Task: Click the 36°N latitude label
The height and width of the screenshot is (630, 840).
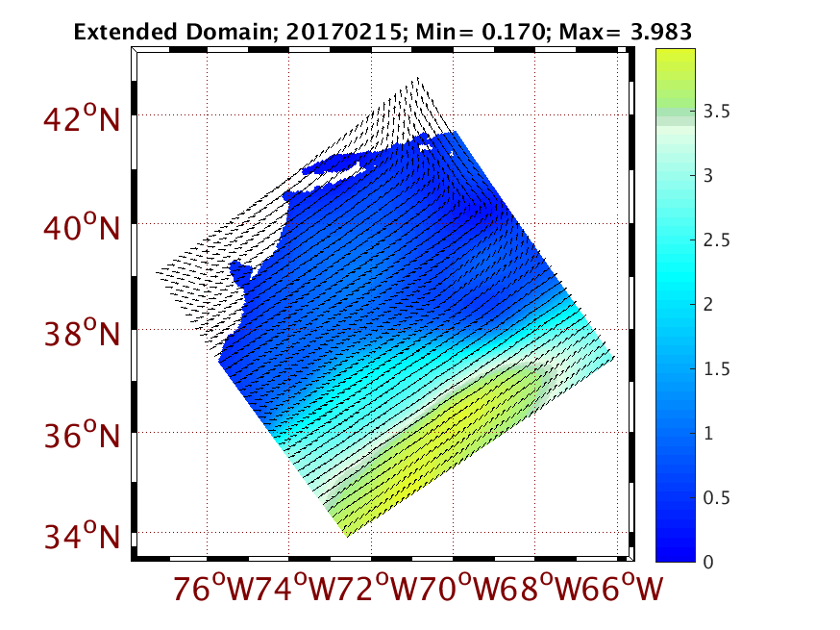Action: tap(82, 439)
